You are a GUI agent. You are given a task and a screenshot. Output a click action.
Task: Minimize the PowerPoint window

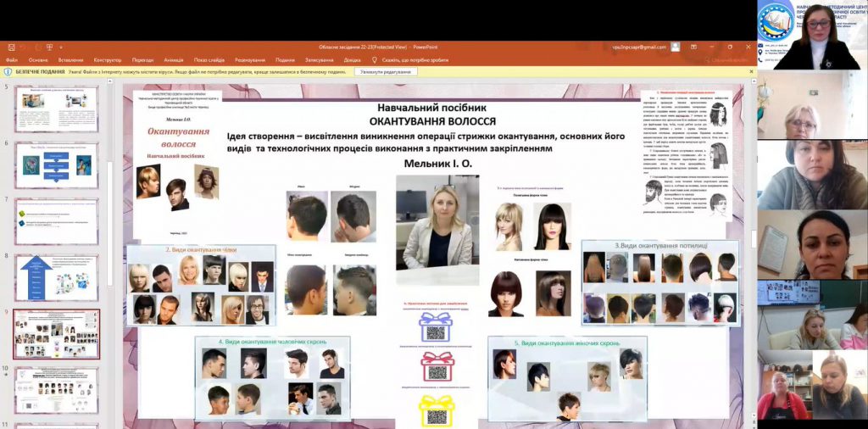712,47
